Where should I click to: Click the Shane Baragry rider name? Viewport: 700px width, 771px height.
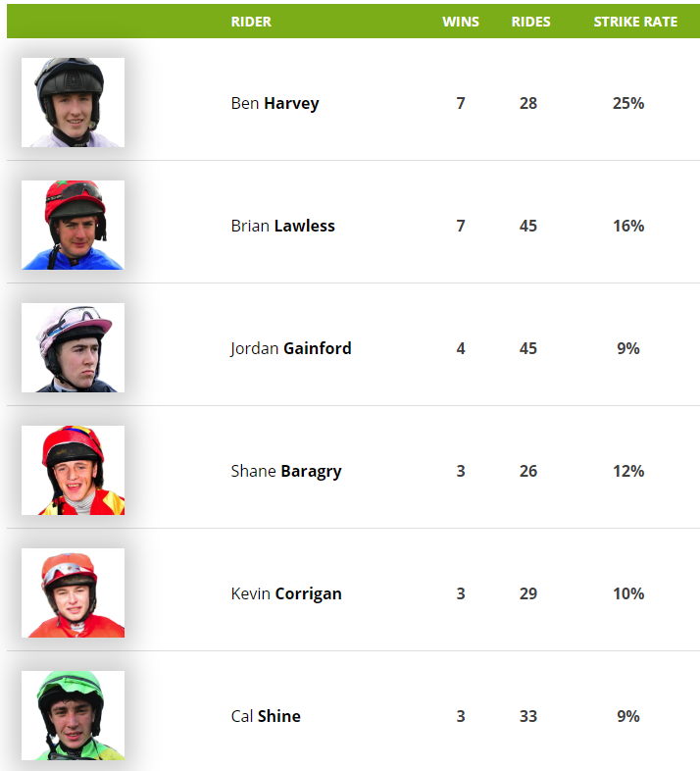tap(286, 471)
